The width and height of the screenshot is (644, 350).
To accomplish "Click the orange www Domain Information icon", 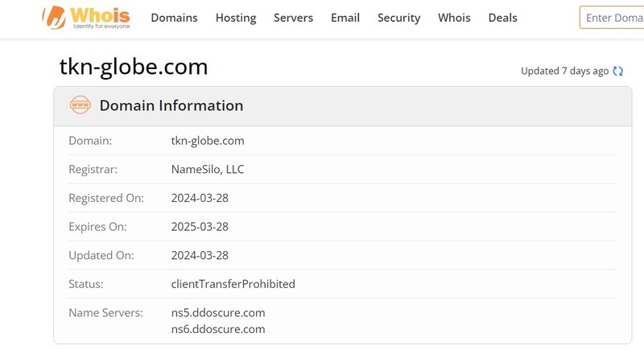I will click(80, 105).
